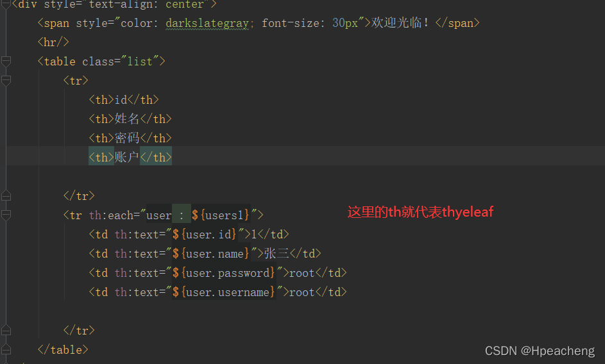Image resolution: width=605 pixels, height=364 pixels.
Task: Click the closing </table> tag
Action: point(63,350)
